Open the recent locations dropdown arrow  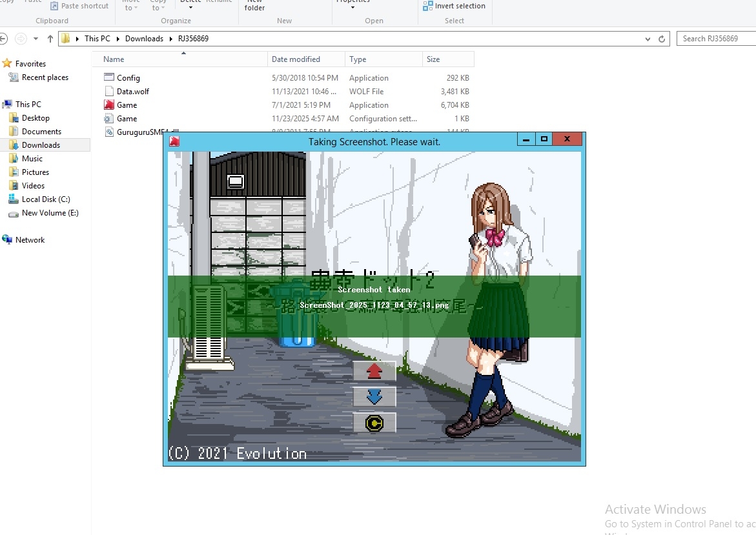point(36,39)
